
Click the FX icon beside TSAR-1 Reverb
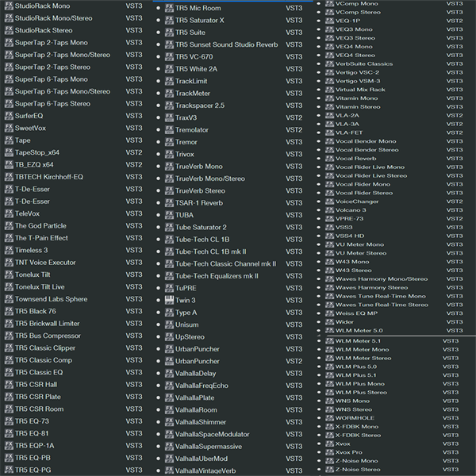[x=169, y=203]
